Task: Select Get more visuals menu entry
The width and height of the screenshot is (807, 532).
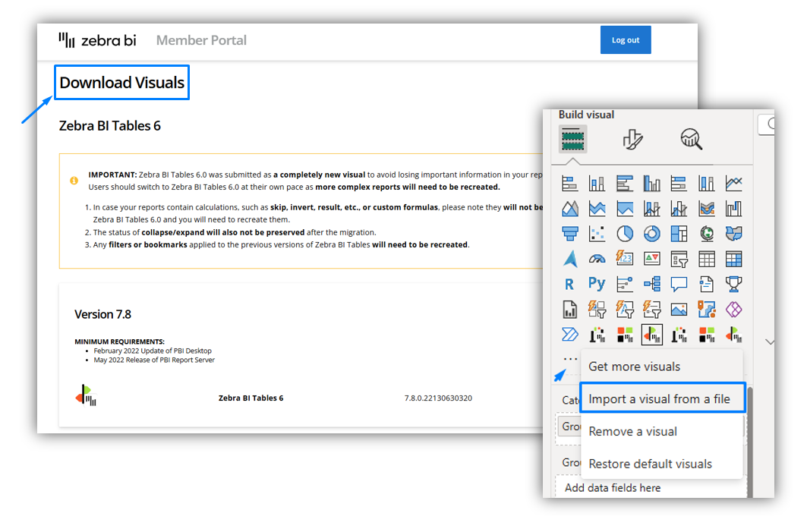Action: click(634, 367)
